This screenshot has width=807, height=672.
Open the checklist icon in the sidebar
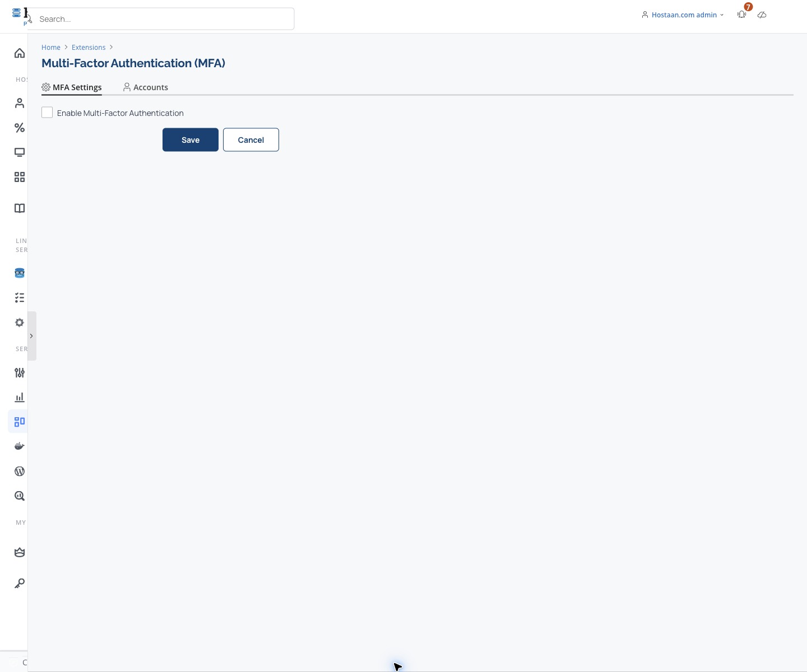click(x=20, y=298)
